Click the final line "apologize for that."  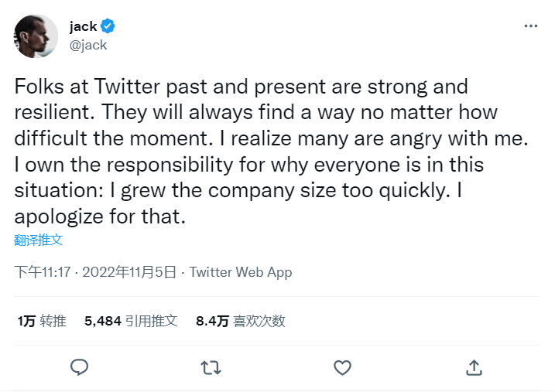101,216
